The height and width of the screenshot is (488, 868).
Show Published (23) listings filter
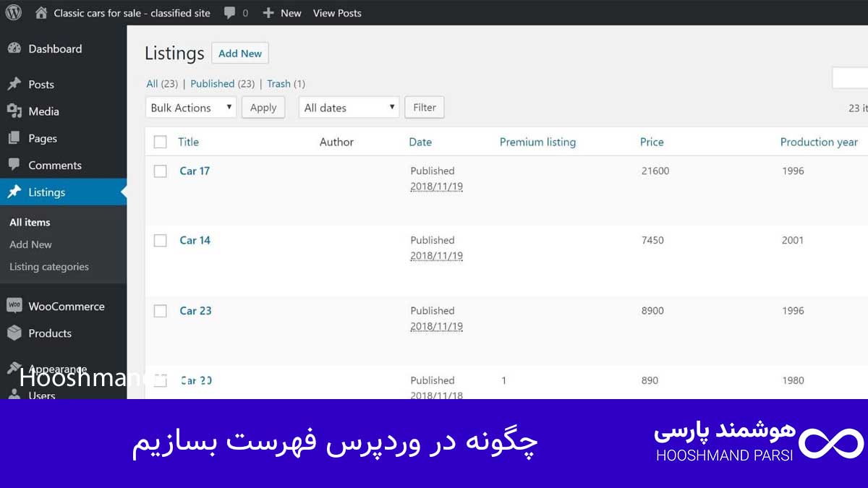point(223,83)
